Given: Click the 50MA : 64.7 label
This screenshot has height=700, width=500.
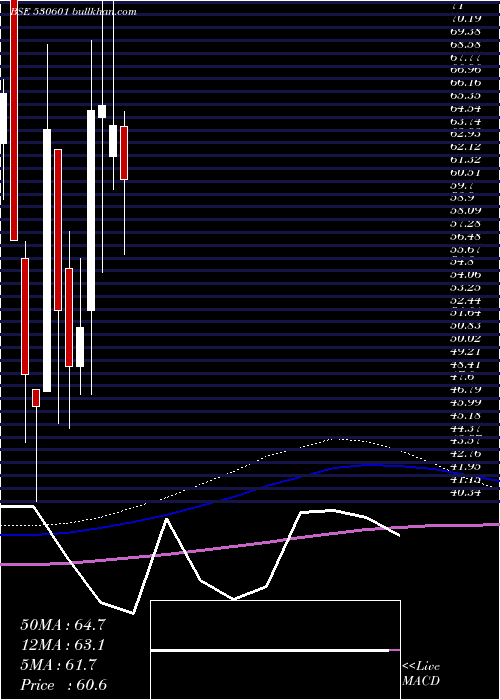Looking at the screenshot, I should [63, 625].
